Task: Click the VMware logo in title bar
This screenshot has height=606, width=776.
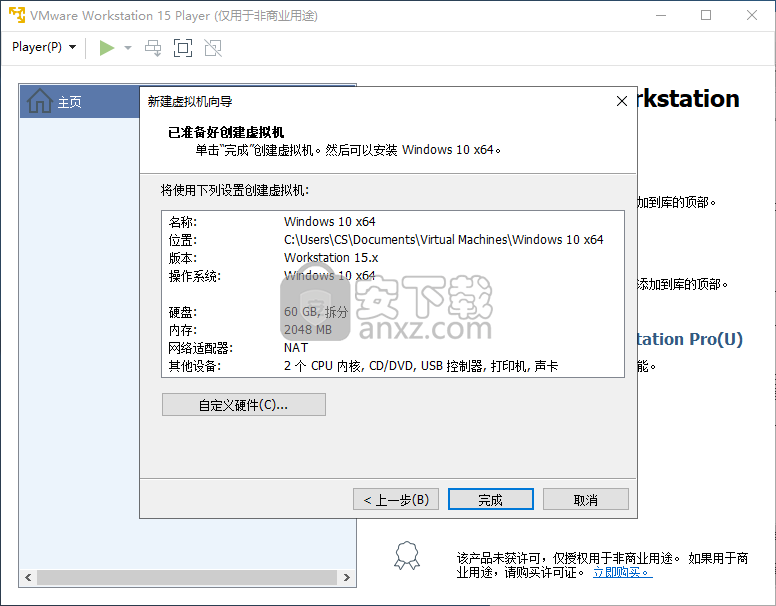Action: pyautogui.click(x=16, y=15)
